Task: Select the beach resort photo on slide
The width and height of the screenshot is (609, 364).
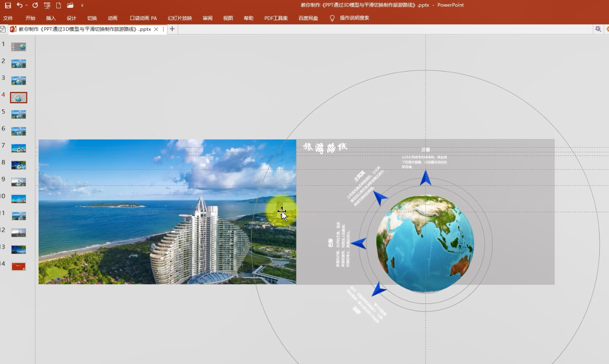Action: (167, 212)
